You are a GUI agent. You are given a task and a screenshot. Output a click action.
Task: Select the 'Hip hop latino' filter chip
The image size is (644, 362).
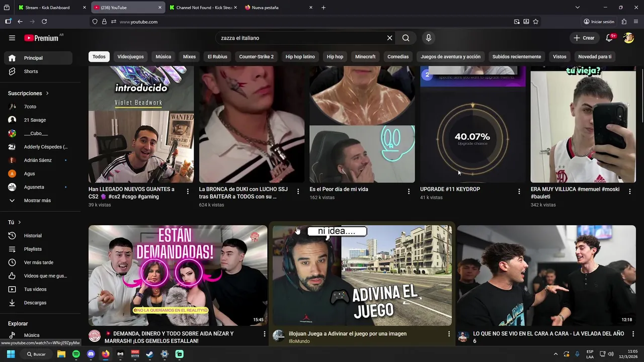300,57
